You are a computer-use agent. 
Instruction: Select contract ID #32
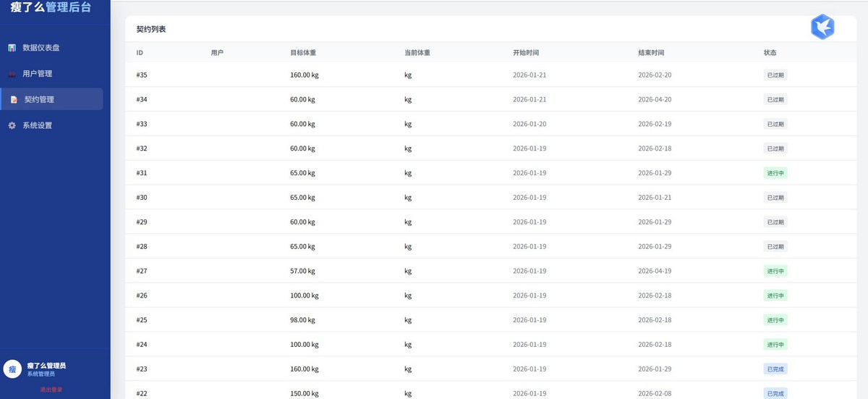(142, 148)
